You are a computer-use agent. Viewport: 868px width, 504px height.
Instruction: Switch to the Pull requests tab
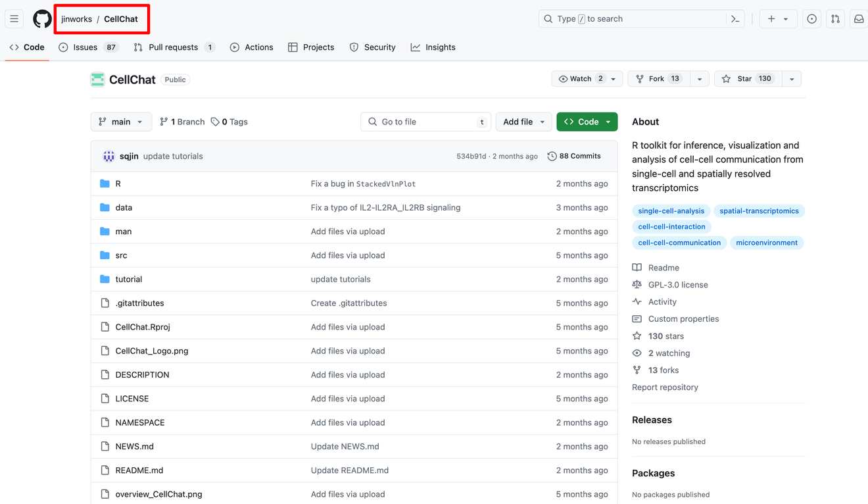(x=174, y=47)
